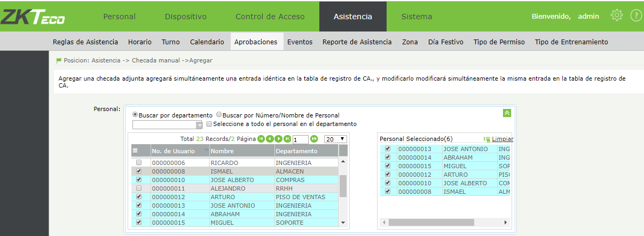Open the Reporte de Asistencia tab

coord(357,42)
